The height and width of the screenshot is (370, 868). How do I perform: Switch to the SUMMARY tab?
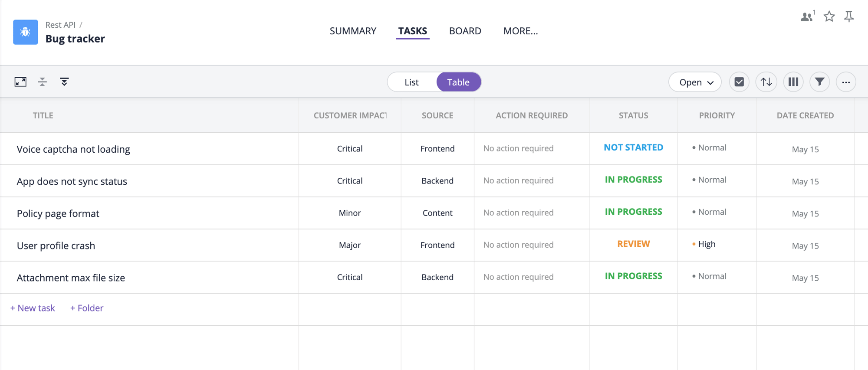coord(353,31)
